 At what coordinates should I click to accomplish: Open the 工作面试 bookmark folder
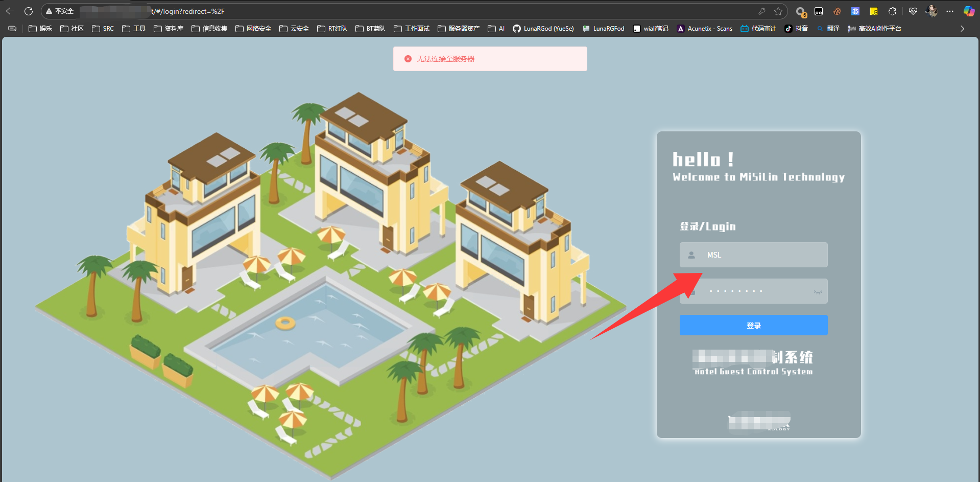coord(412,29)
